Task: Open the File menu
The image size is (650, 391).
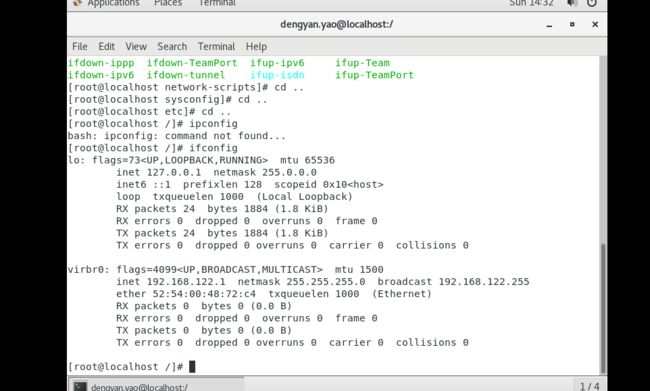Action: (x=80, y=46)
